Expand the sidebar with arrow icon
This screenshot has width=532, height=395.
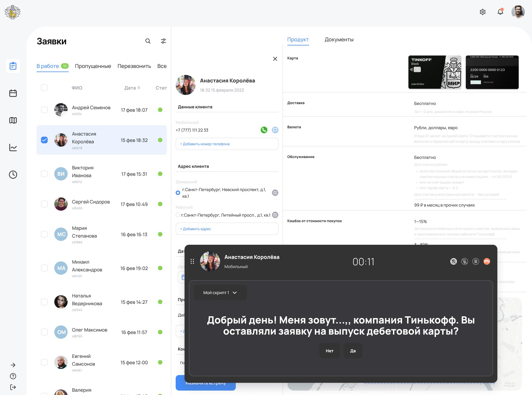(13, 365)
